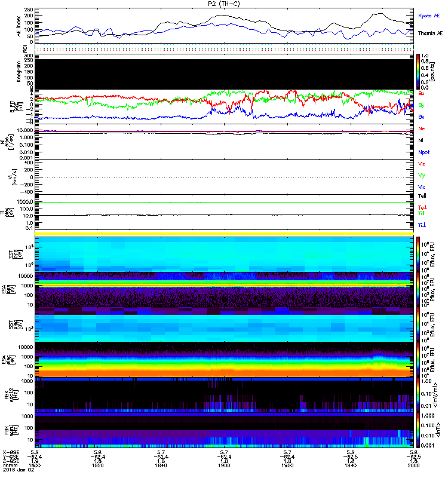The width and height of the screenshot is (448, 478).
Task: Click the yellow horizontal bar above SST panel
Action: (225, 234)
